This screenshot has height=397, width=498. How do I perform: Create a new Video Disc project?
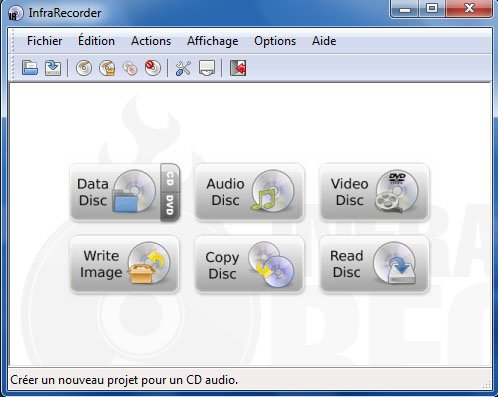374,192
